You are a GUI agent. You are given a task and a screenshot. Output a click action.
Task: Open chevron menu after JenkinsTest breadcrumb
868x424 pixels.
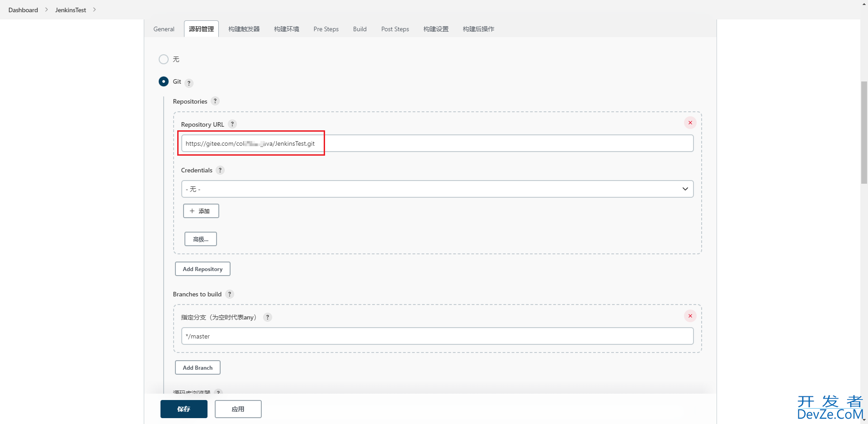[x=94, y=10]
